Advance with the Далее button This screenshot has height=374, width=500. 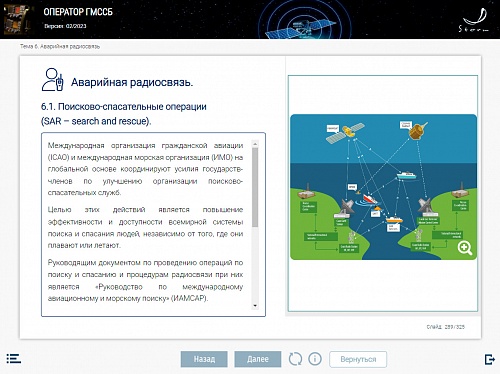pos(258,359)
